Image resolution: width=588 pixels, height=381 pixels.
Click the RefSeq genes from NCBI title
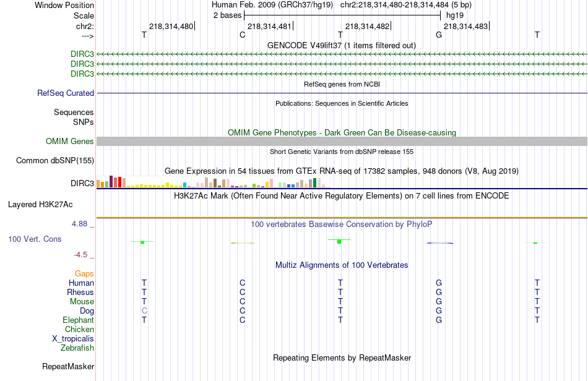point(342,84)
